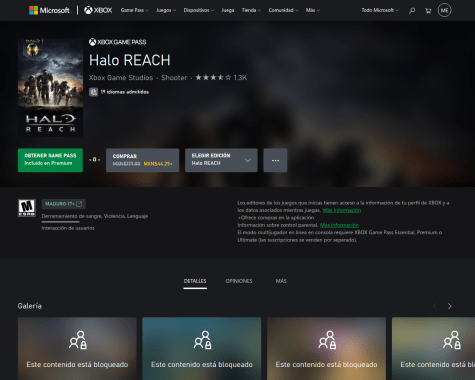Expand the Juegos menu
Image resolution: width=475 pixels, height=380 pixels.
tap(166, 10)
